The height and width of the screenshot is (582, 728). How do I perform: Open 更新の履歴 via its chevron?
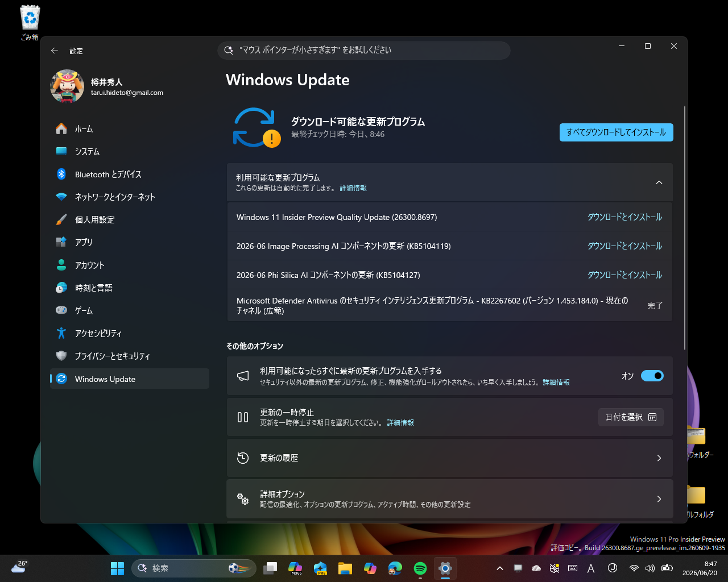[659, 458]
